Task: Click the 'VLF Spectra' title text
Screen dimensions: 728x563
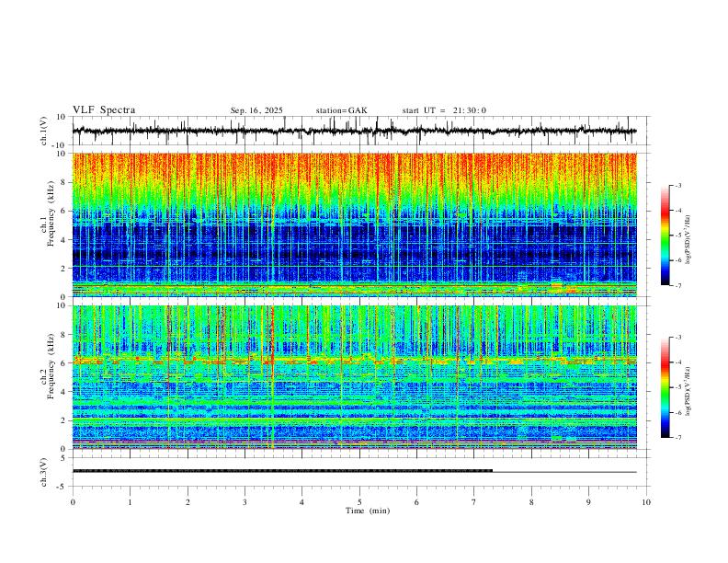Action: click(104, 110)
